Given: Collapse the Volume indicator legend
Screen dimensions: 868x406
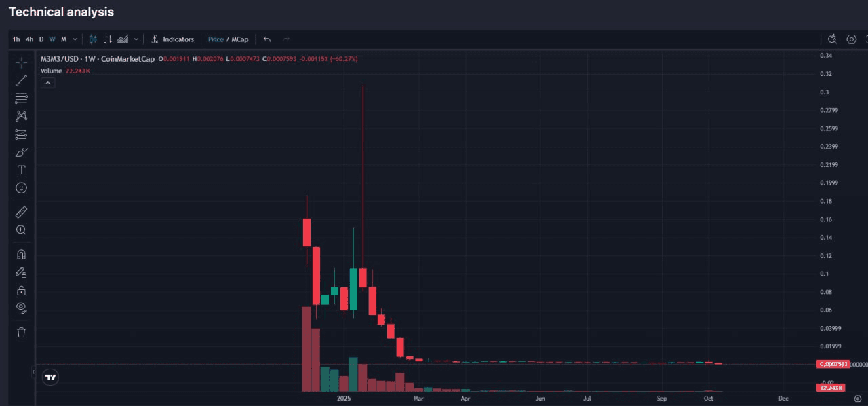Looking at the screenshot, I should 48,83.
